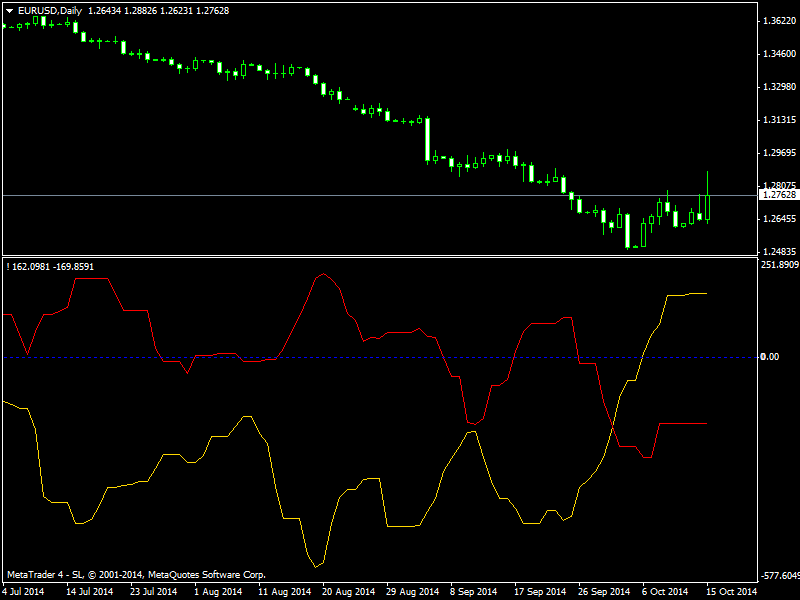Click the 23 Jul 2014 date label
This screenshot has width=800, height=600.
(154, 592)
